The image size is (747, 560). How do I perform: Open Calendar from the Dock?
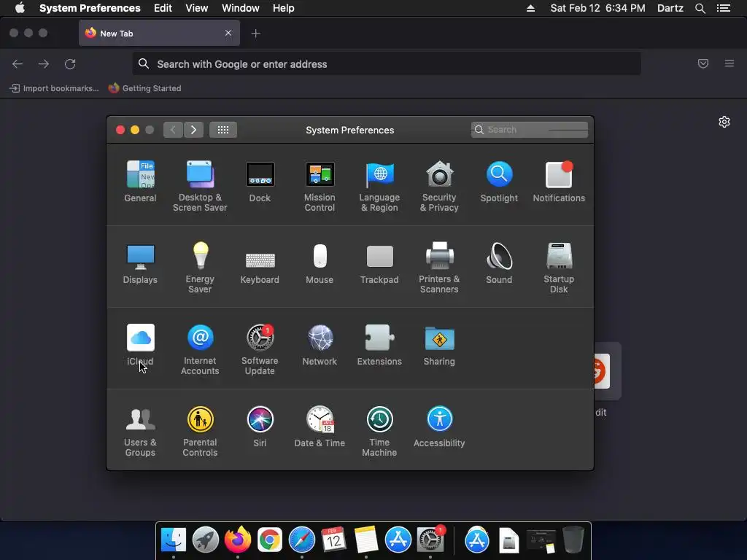point(333,540)
